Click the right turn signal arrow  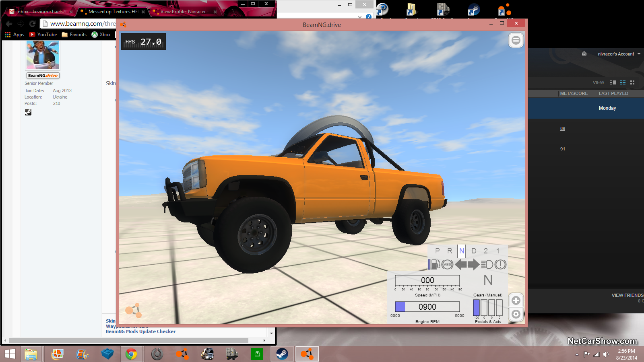[474, 264]
